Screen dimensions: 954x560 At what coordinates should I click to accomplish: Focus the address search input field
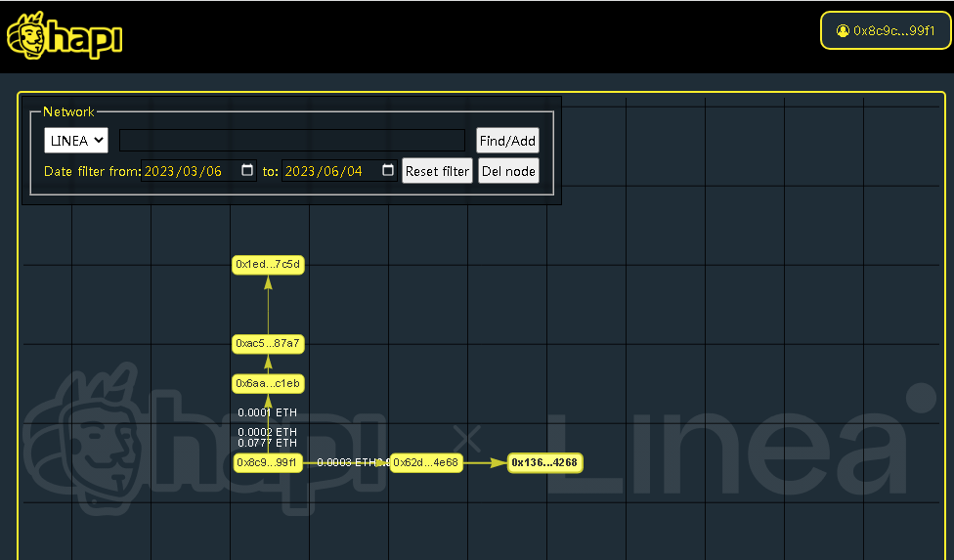(292, 141)
